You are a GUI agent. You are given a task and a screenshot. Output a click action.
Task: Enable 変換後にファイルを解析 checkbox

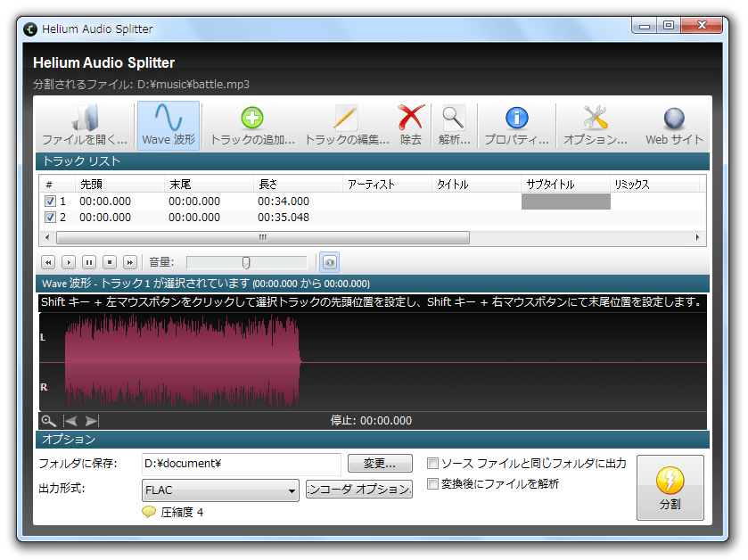point(432,483)
